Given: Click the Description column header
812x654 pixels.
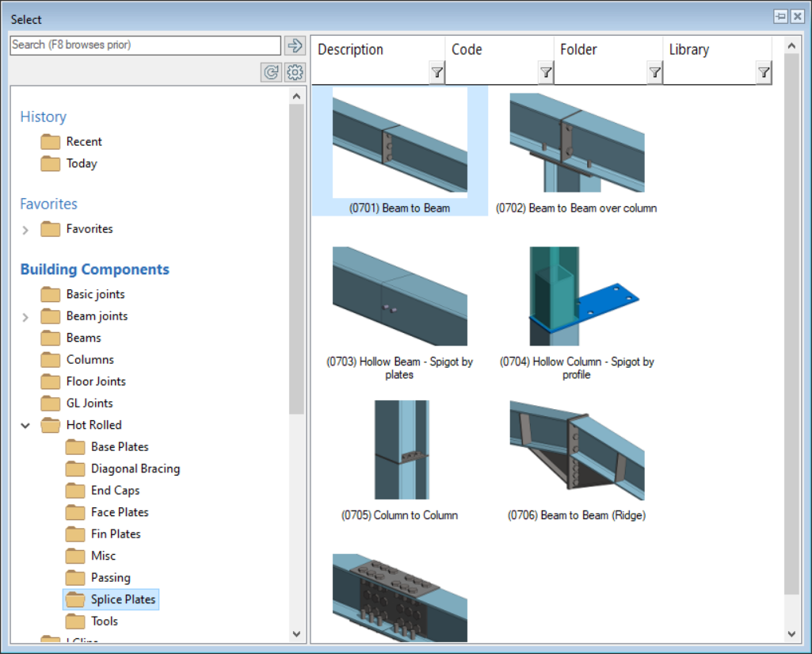Looking at the screenshot, I should pos(350,49).
